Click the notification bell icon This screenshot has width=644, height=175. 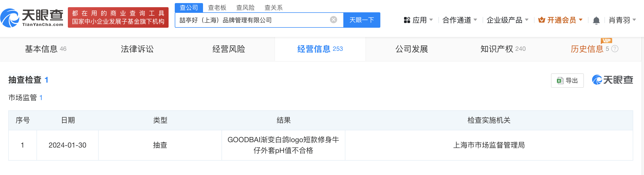(x=596, y=20)
